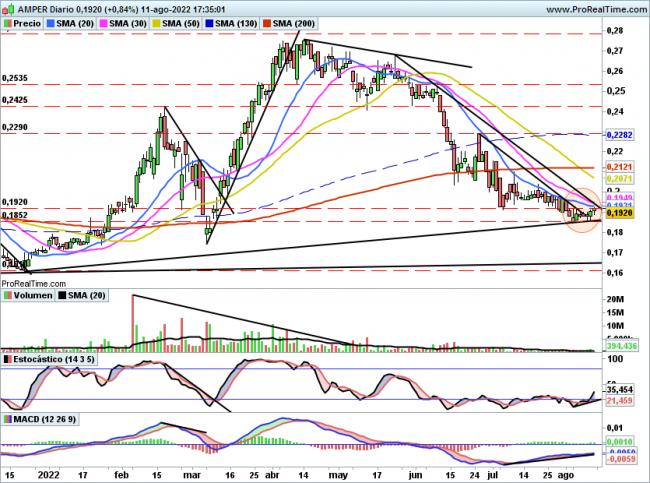Click the AMPER chart icon in title bar
The image size is (650, 483).
tap(9, 7)
